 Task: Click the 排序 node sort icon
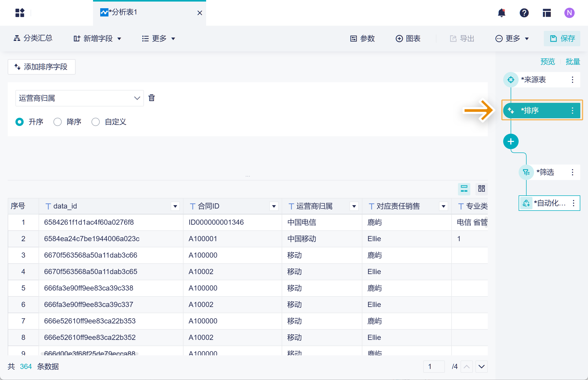[x=511, y=111]
